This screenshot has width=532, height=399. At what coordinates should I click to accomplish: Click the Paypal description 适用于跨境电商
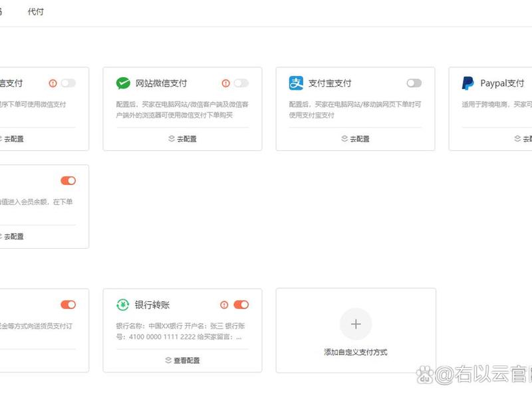tap(497, 104)
